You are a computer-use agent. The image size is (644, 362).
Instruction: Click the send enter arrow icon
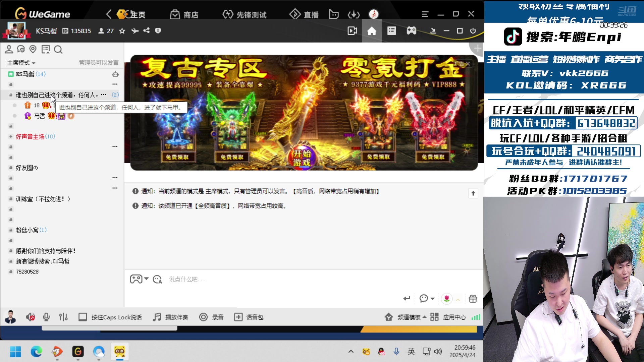click(407, 298)
